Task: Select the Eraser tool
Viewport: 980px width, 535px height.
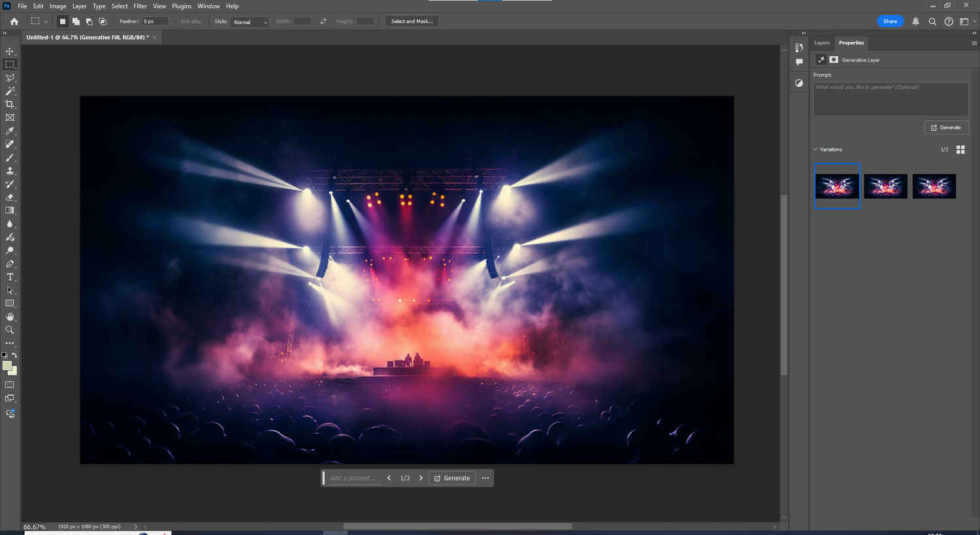Action: pyautogui.click(x=10, y=197)
